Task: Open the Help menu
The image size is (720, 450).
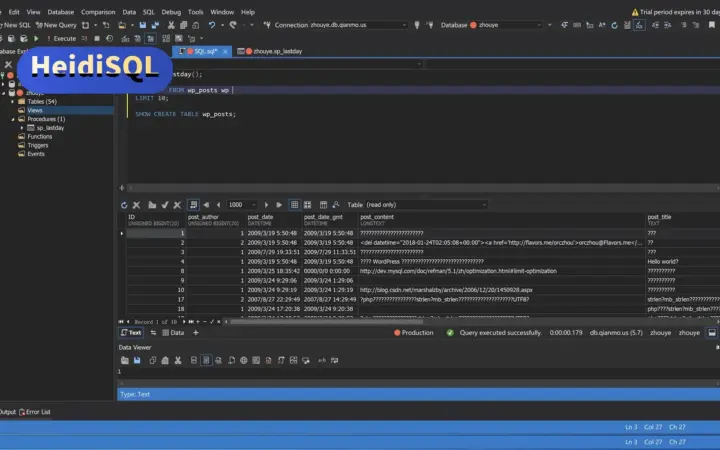Action: (248, 12)
